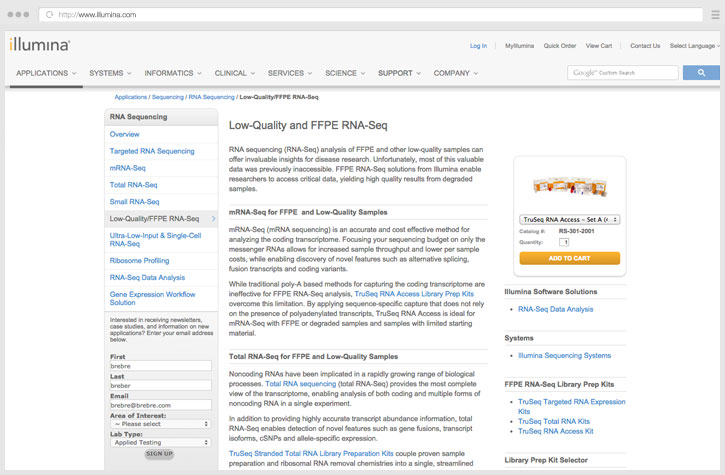
Task: Open the Area of Interest dropdown
Action: pyautogui.click(x=160, y=423)
